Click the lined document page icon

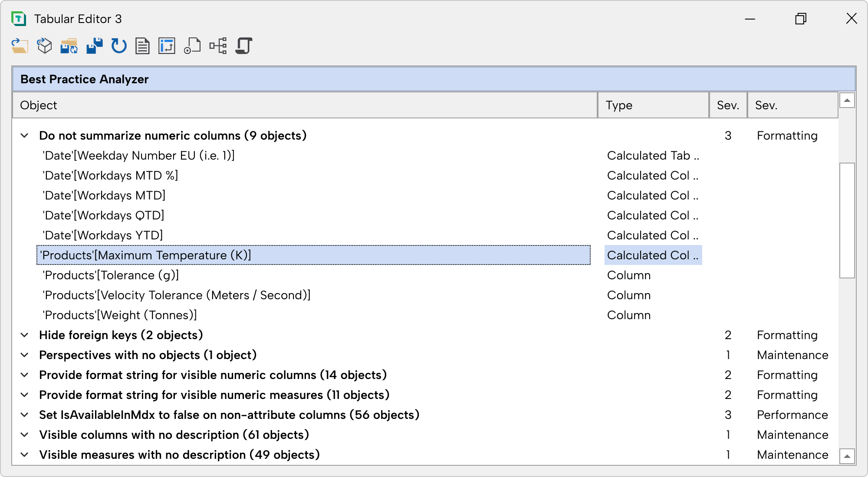coord(142,46)
